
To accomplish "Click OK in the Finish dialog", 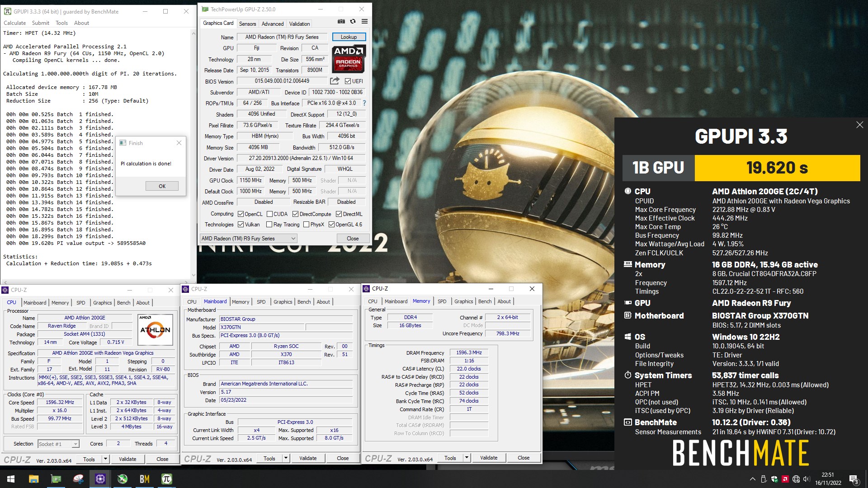I will click(162, 186).
